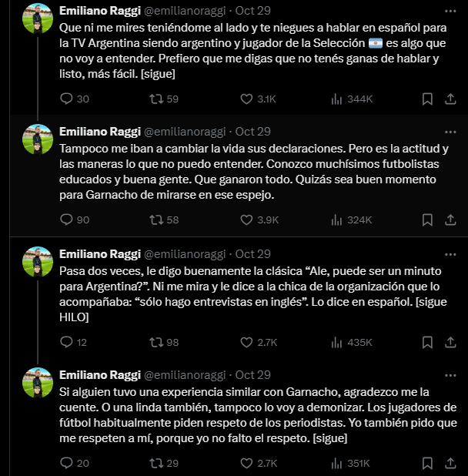The image size is (468, 476).
Task: Open Oct 29 timestamp of second tweet
Action: click(x=252, y=132)
